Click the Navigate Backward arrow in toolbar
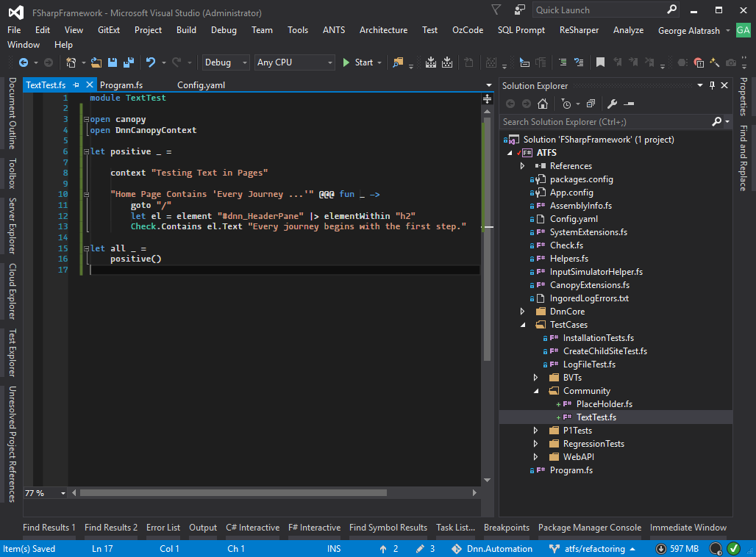The image size is (756, 557). coord(23,62)
